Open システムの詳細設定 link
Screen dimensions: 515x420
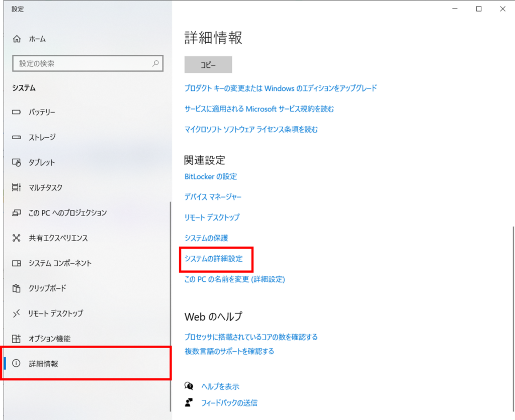tap(214, 259)
